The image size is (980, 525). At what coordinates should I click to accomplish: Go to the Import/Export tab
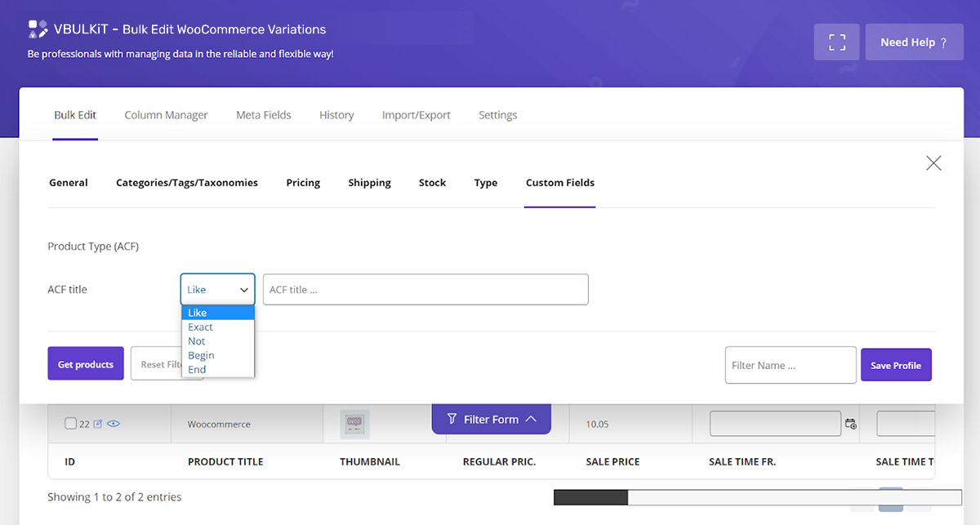416,115
